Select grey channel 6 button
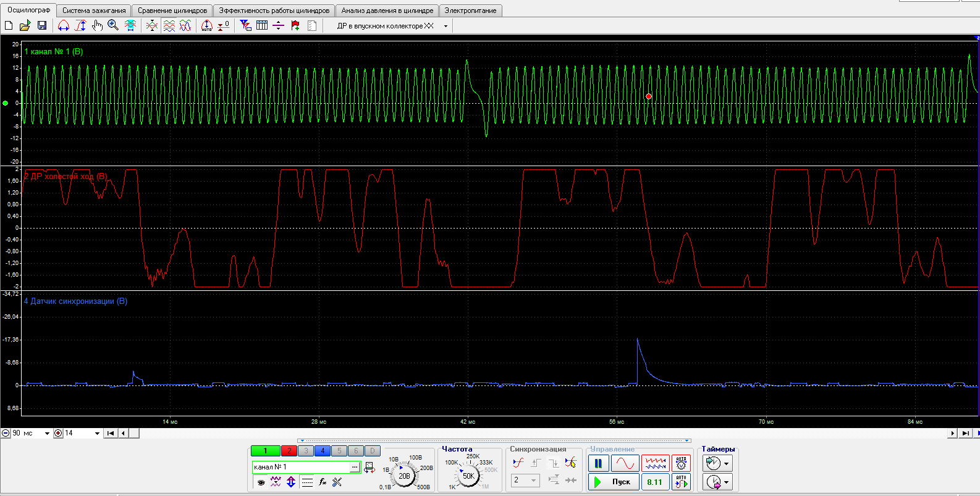The height and width of the screenshot is (496, 980). [356, 451]
